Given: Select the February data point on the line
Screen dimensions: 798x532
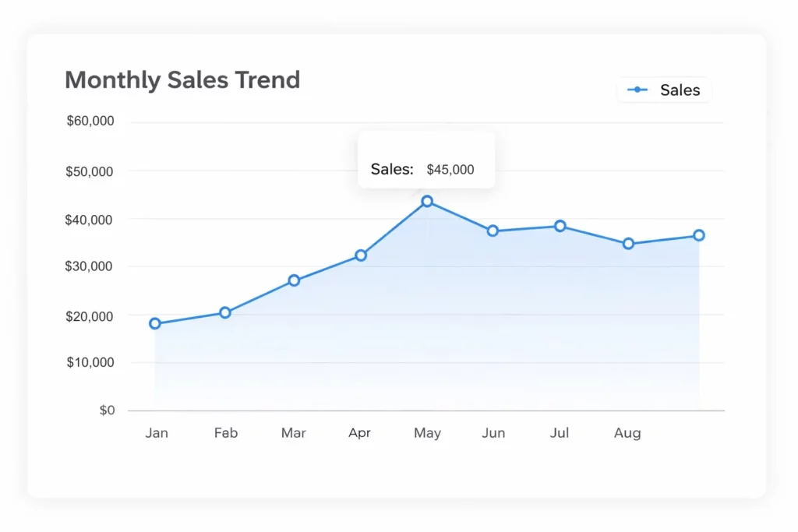Looking at the screenshot, I should tap(225, 312).
